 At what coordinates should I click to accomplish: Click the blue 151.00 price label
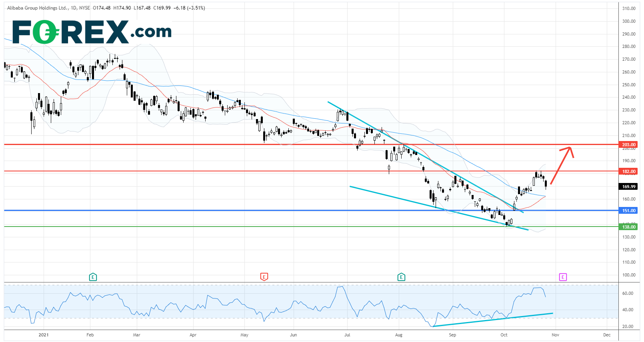[628, 211]
